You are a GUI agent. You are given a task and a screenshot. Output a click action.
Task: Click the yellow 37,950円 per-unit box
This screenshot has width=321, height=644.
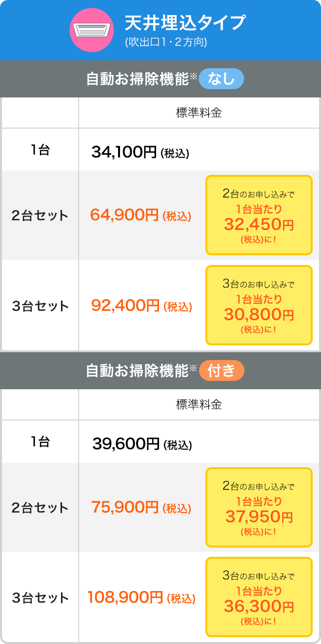point(259,508)
